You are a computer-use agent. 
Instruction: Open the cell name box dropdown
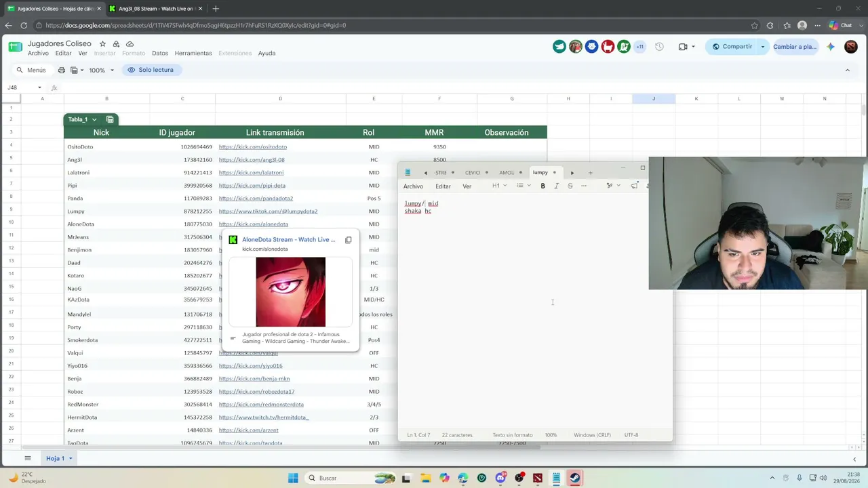click(39, 87)
